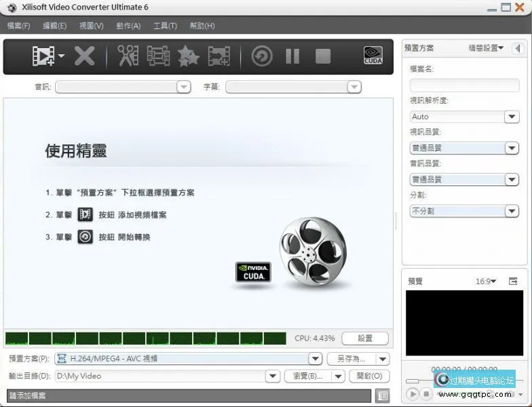
Task: Toggle the log icon in the status bar
Action: tap(383, 395)
